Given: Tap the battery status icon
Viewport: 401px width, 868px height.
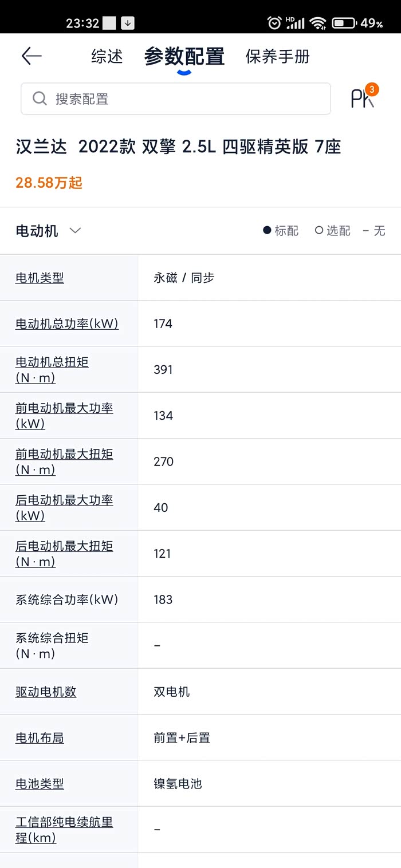Looking at the screenshot, I should point(344,23).
